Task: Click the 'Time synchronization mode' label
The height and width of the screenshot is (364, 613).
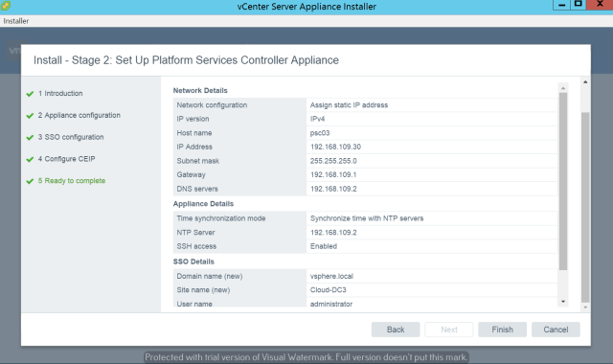Action: [221, 218]
